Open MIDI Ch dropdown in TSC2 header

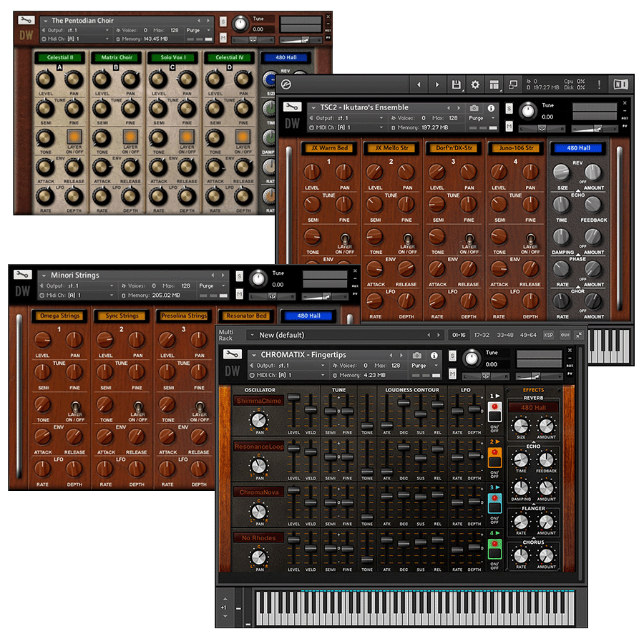pos(346,128)
